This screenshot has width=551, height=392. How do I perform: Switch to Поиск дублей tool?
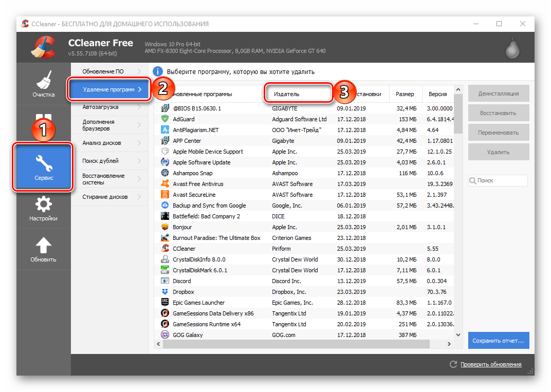coord(109,161)
